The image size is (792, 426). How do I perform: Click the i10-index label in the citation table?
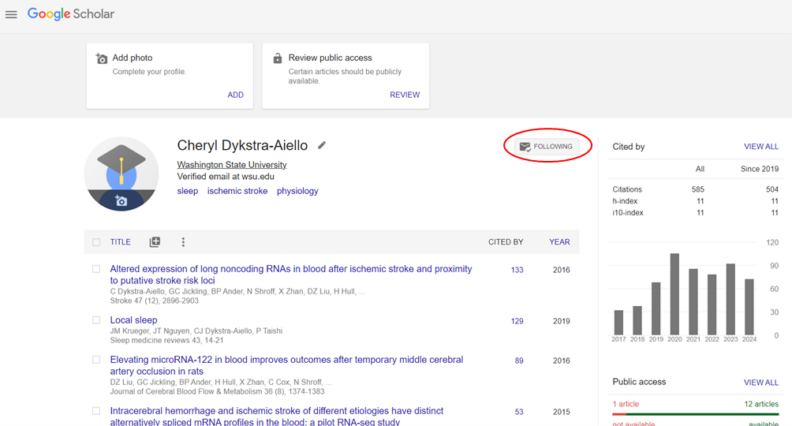(628, 213)
